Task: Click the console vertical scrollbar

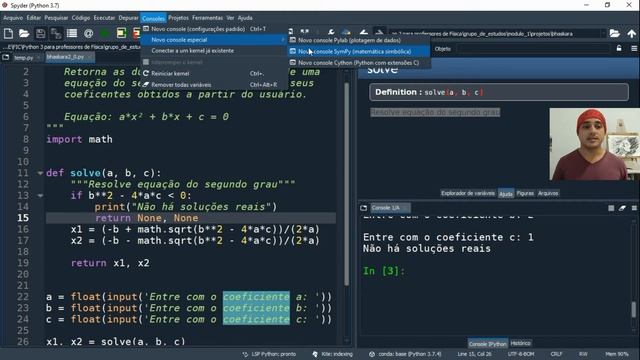Action: click(634, 309)
